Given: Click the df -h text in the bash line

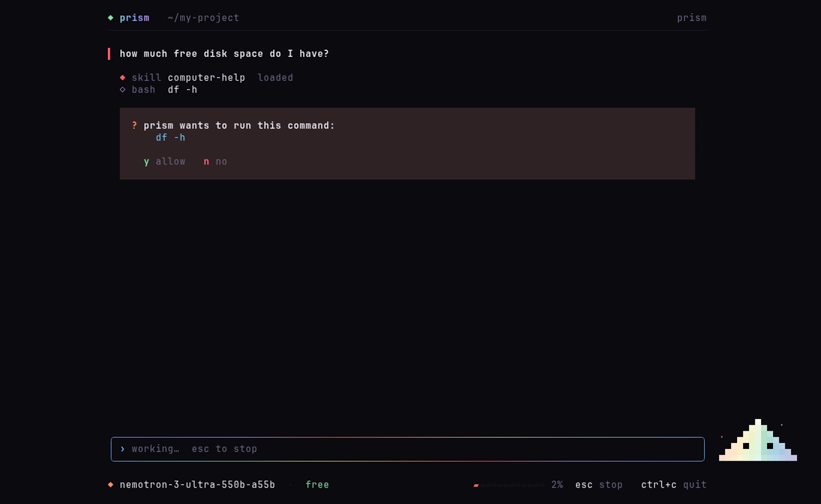Looking at the screenshot, I should click(182, 90).
